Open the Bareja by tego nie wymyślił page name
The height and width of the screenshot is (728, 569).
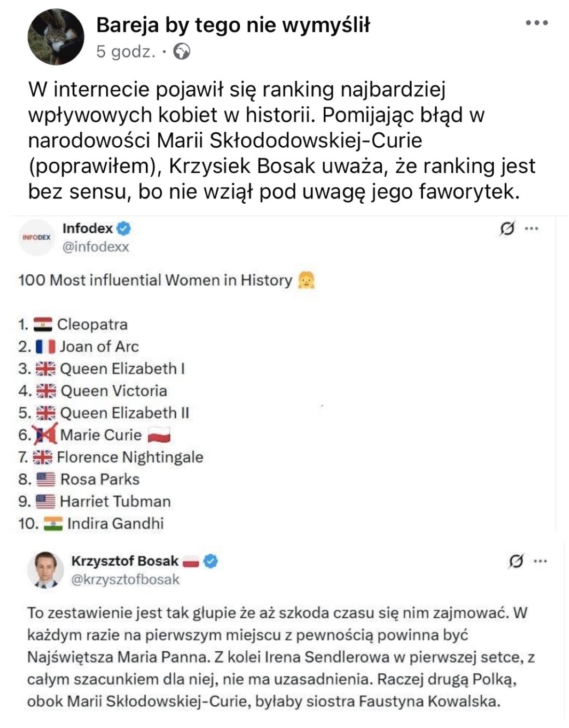click(x=233, y=25)
